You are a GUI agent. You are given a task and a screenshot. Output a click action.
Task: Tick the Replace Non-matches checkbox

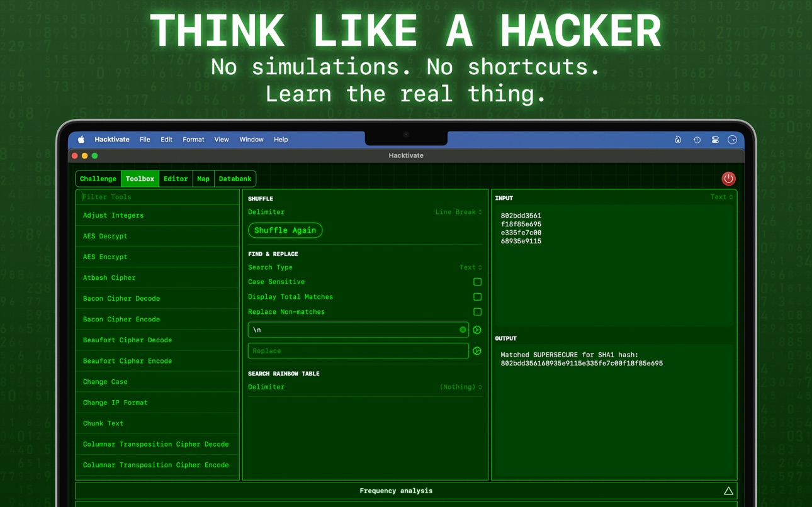coord(477,312)
